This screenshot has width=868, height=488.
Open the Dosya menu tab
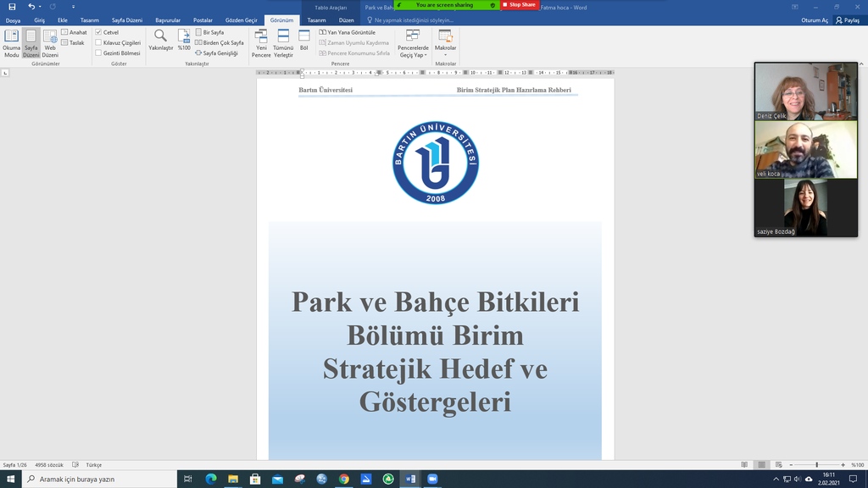pos(13,20)
